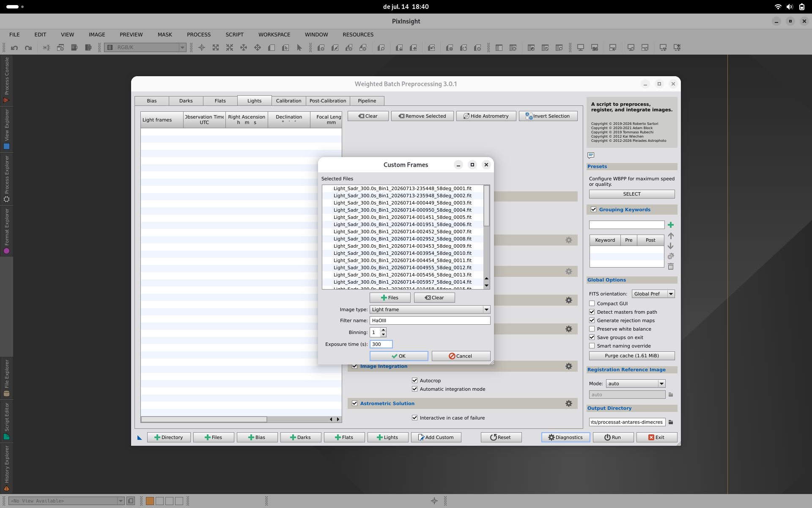This screenshot has height=508, width=812.
Task: Open the SCRIPT menu
Action: (x=235, y=35)
